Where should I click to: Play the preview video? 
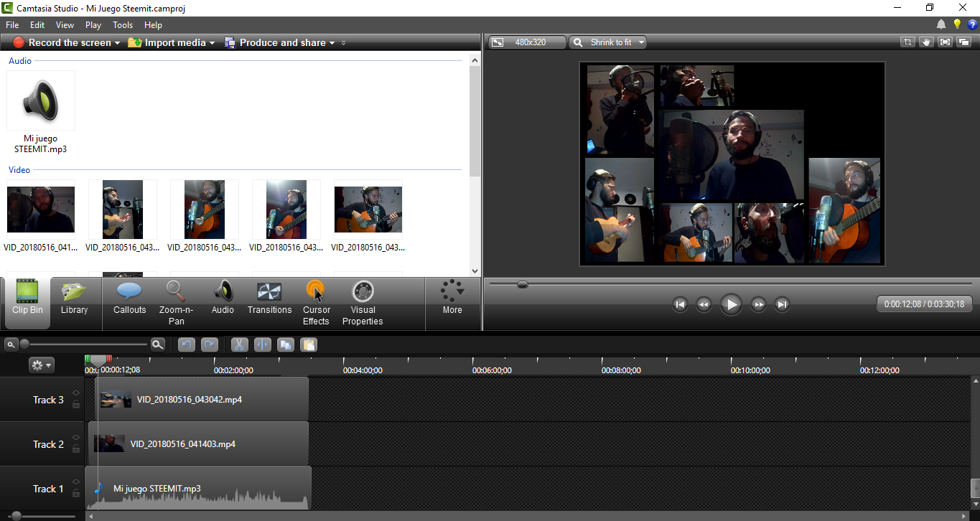[731, 304]
